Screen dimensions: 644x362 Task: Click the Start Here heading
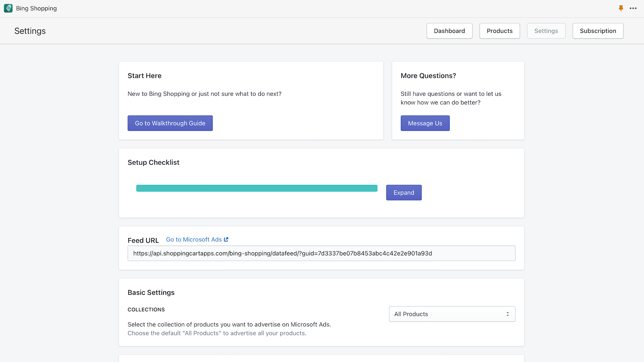click(144, 76)
